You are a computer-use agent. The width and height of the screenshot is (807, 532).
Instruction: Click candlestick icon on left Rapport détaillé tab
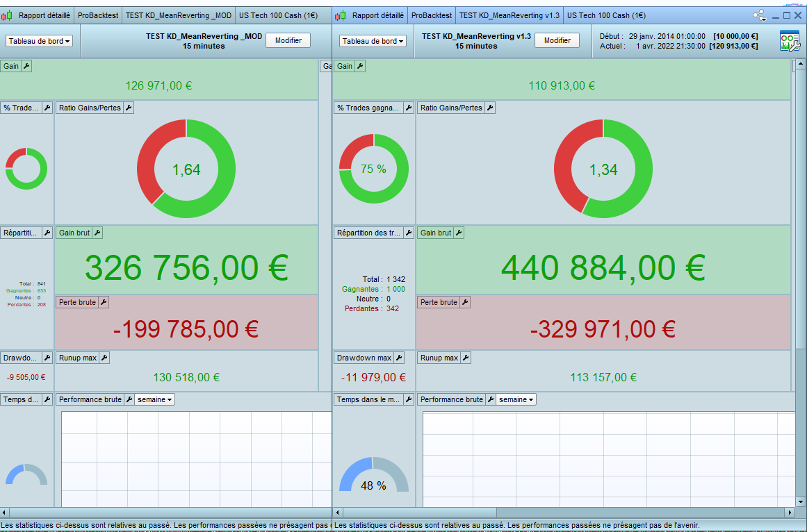coord(7,15)
